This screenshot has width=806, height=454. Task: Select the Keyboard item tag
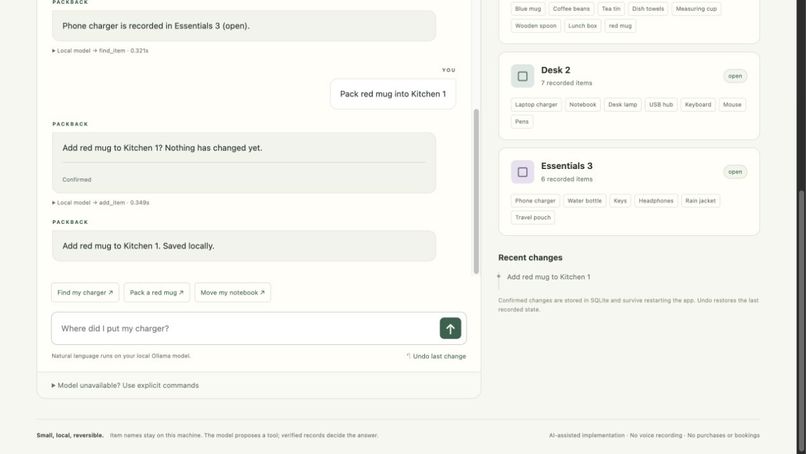point(698,105)
